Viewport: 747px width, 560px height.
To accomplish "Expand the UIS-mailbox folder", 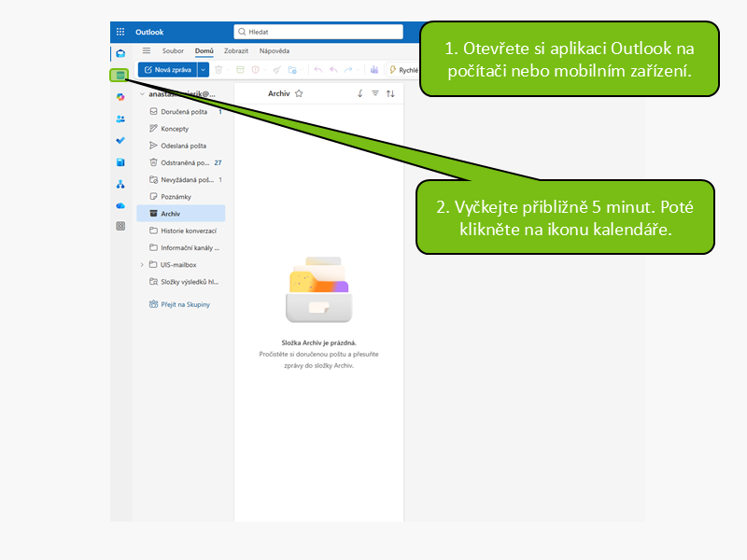I will 141,264.
